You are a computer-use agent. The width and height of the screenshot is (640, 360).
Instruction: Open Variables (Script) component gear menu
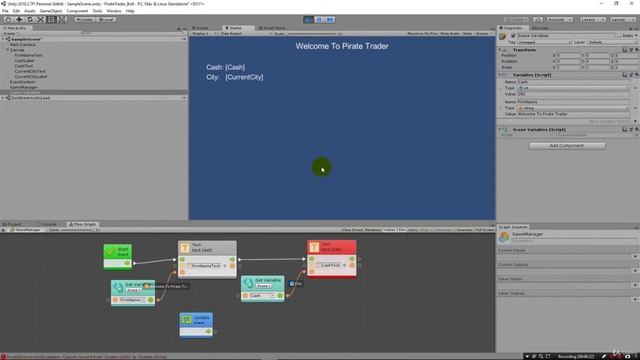[x=636, y=75]
